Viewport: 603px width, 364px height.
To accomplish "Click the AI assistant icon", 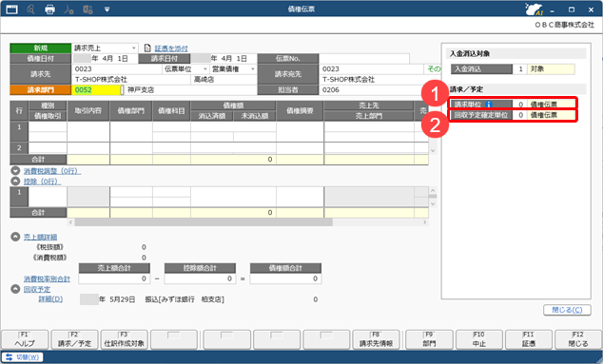I will point(534,10).
